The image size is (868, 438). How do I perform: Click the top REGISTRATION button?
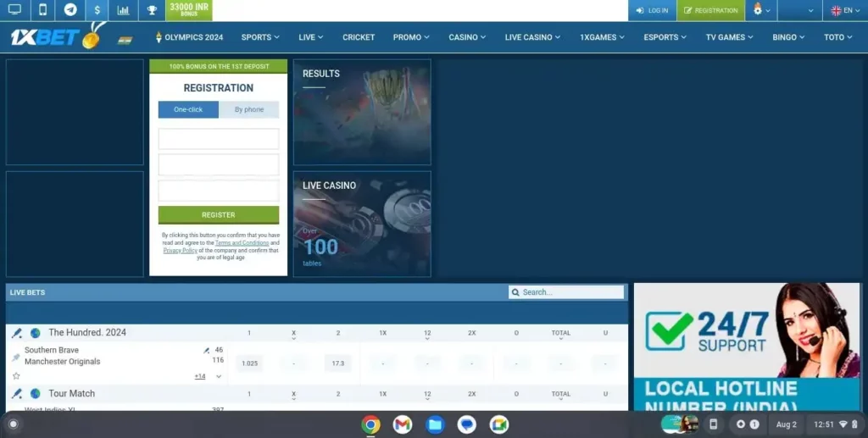(711, 10)
